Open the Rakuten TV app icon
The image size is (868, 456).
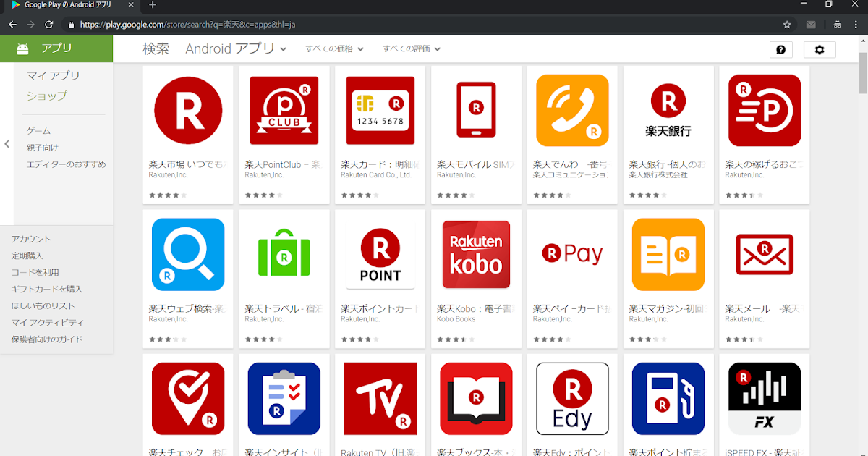pos(380,398)
